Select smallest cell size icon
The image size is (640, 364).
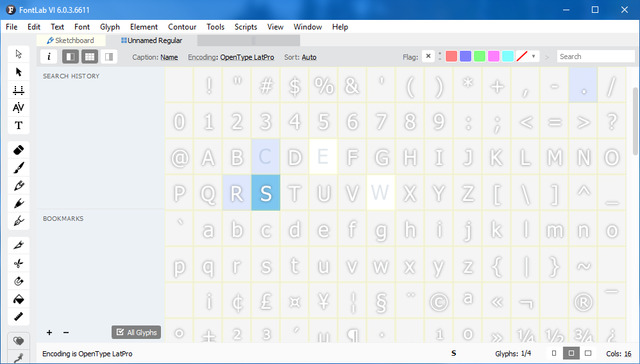[554, 353]
